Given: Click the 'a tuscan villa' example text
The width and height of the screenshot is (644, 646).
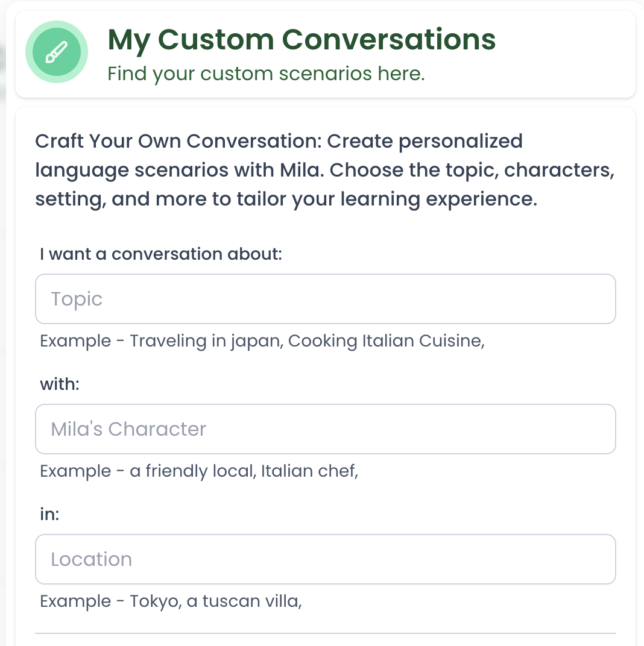Looking at the screenshot, I should point(244,601).
